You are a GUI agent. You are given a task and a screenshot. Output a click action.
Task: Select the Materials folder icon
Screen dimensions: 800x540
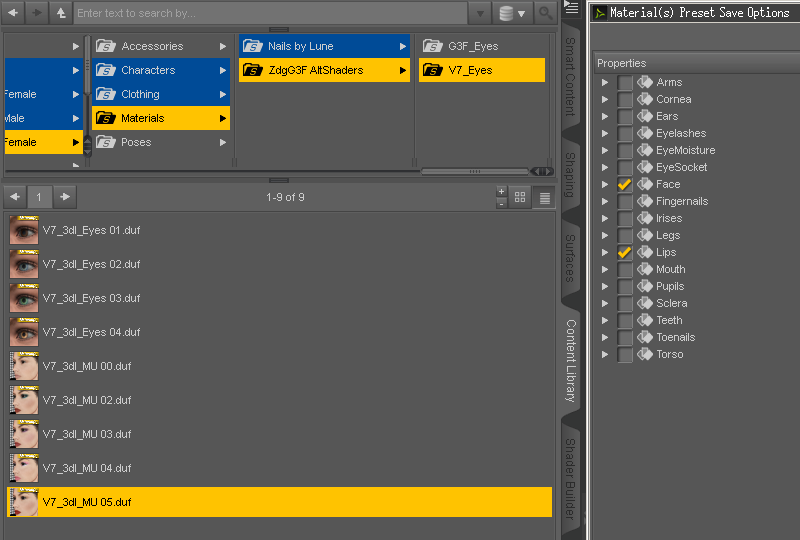106,118
